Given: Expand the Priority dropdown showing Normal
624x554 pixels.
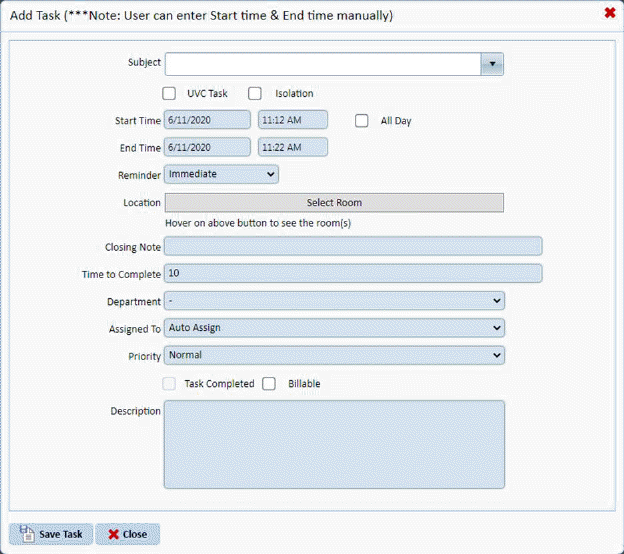Looking at the screenshot, I should (334, 355).
